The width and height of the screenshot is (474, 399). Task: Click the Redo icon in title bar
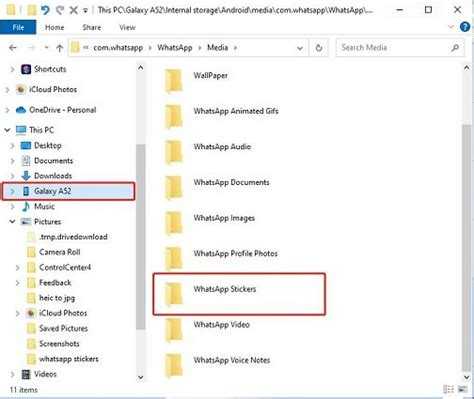60,10
